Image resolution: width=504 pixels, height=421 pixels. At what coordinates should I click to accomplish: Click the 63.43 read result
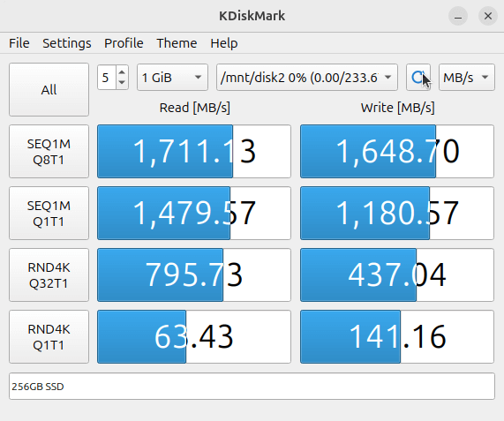pyautogui.click(x=194, y=336)
